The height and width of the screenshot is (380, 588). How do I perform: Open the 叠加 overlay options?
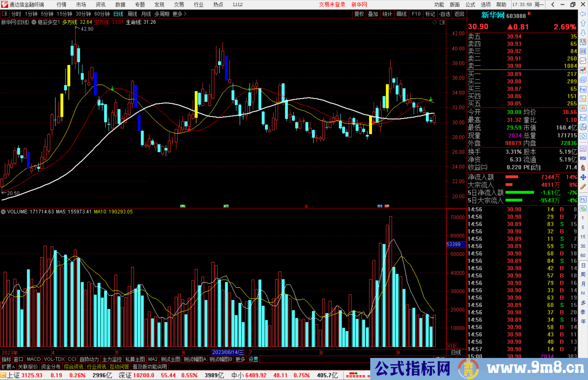(373, 14)
